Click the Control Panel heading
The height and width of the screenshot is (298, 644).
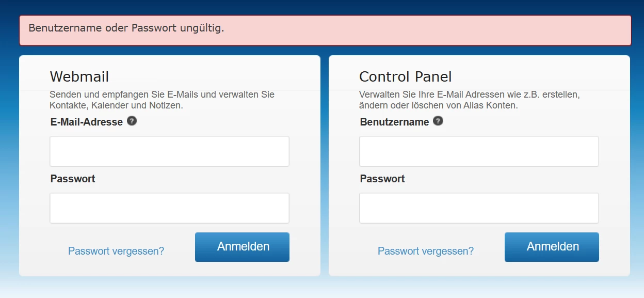point(405,77)
